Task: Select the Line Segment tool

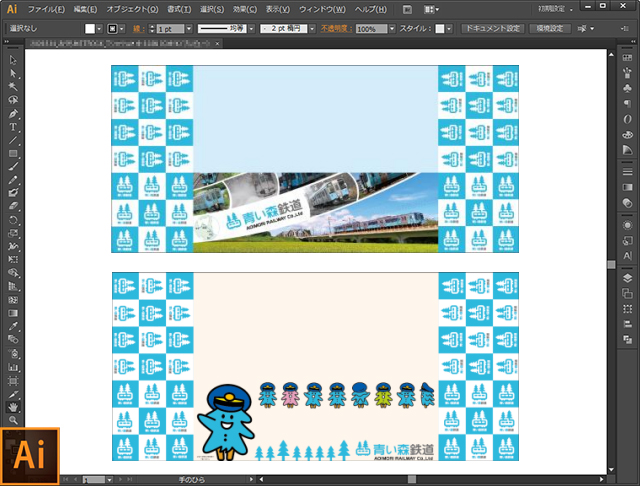Action: [13, 140]
